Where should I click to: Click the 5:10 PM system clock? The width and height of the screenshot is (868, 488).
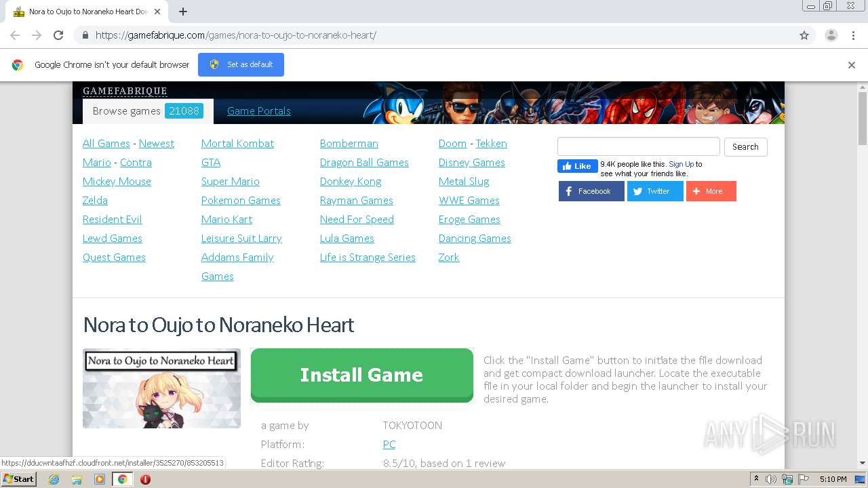(x=833, y=479)
